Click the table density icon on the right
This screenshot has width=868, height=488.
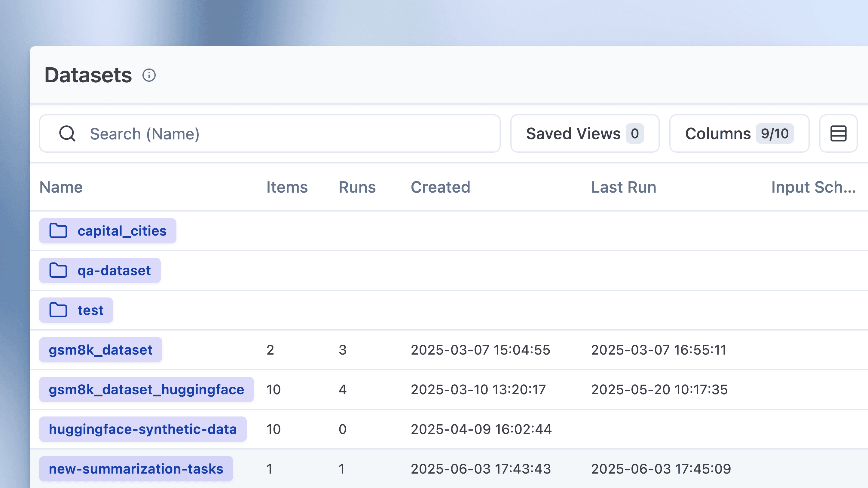839,133
